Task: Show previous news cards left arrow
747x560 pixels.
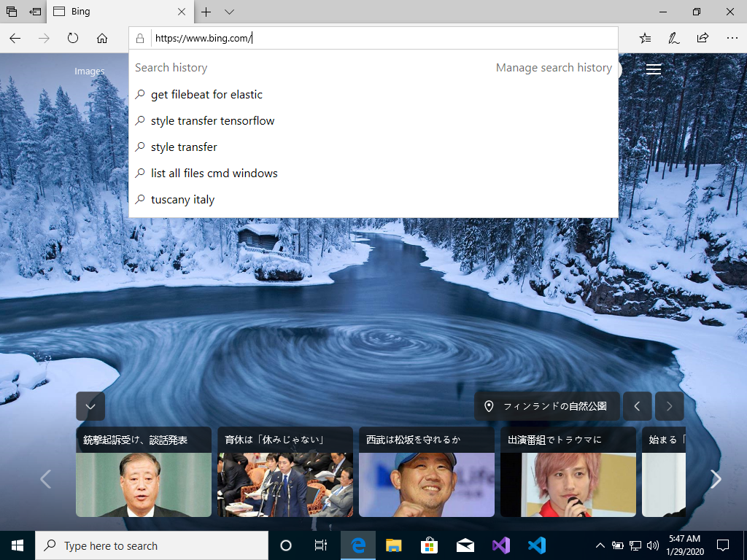Action: (45, 479)
